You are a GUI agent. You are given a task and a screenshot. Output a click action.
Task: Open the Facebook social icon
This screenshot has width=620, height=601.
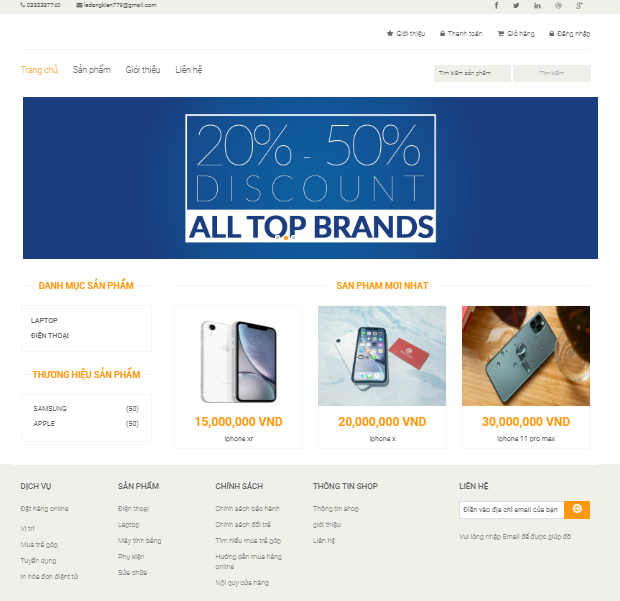(x=496, y=6)
